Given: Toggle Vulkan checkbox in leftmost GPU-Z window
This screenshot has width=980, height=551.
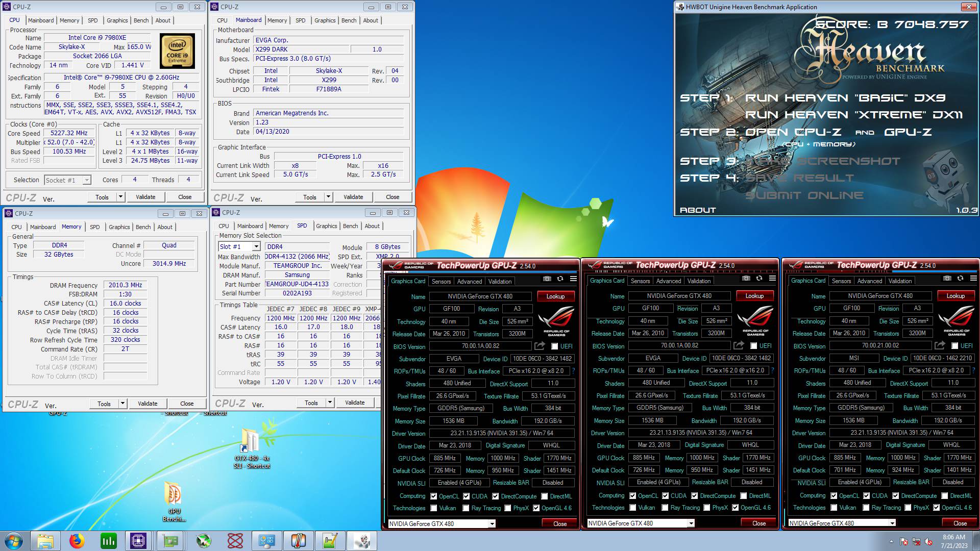Looking at the screenshot, I should 434,508.
